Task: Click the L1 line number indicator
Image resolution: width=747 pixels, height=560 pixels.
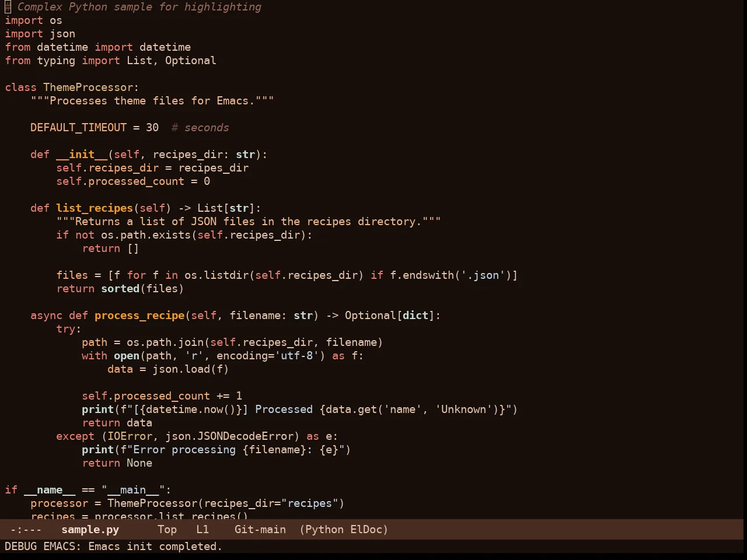Action: [203, 530]
